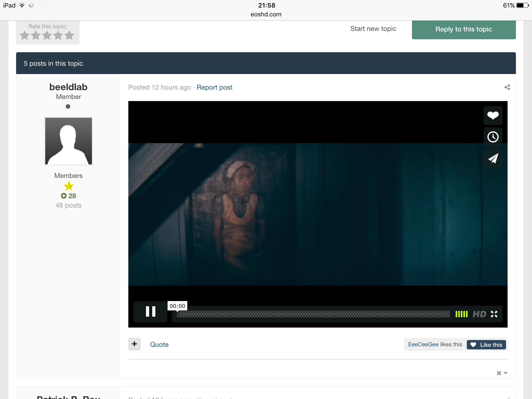
Task: Click the Quote link
Action: [x=159, y=344]
